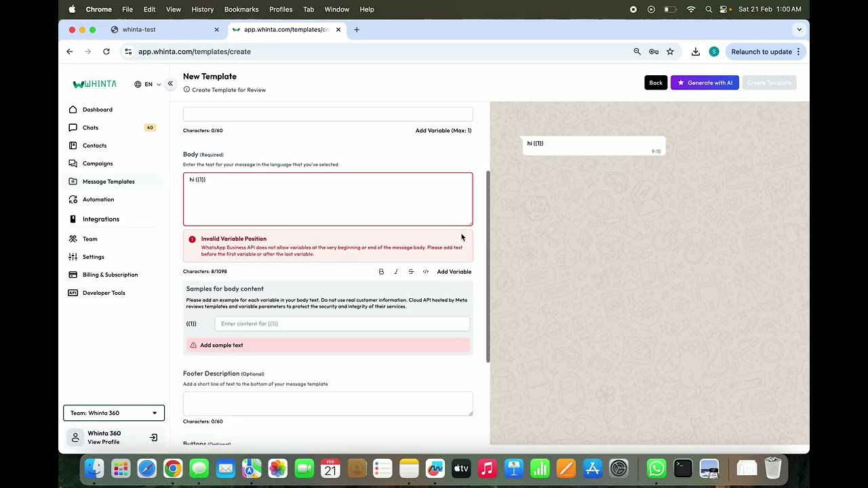Click Add Variable below the body
The image size is (868, 488).
[x=454, y=272]
